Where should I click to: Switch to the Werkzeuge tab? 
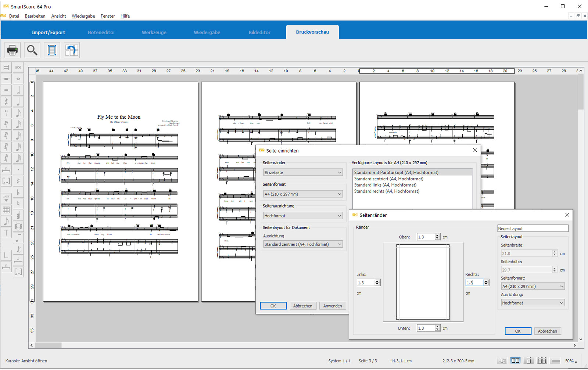tap(154, 32)
